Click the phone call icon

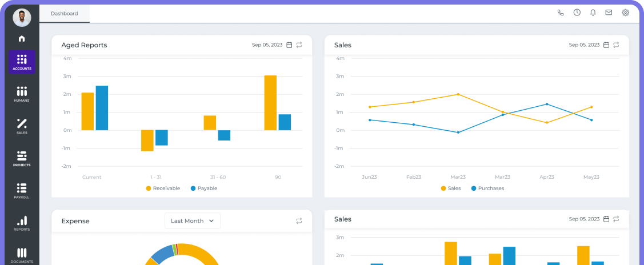561,13
